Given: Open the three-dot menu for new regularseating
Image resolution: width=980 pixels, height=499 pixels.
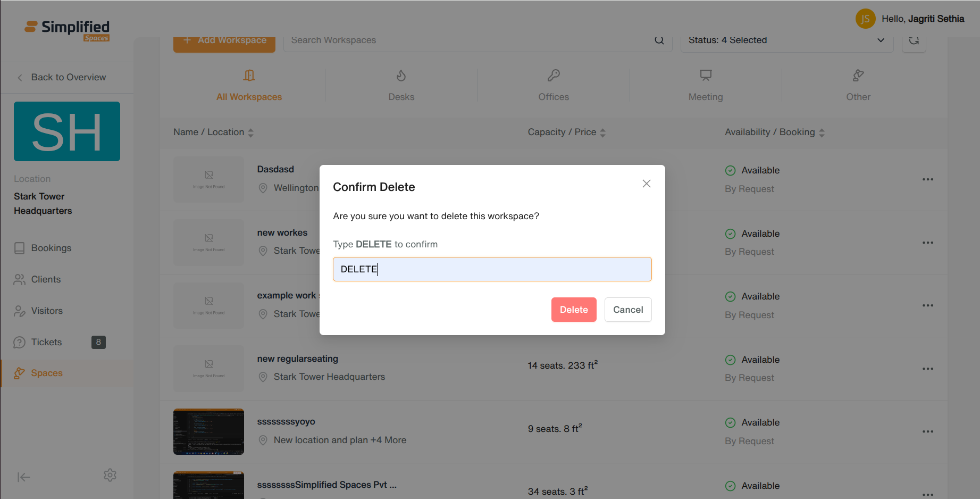Looking at the screenshot, I should [928, 369].
